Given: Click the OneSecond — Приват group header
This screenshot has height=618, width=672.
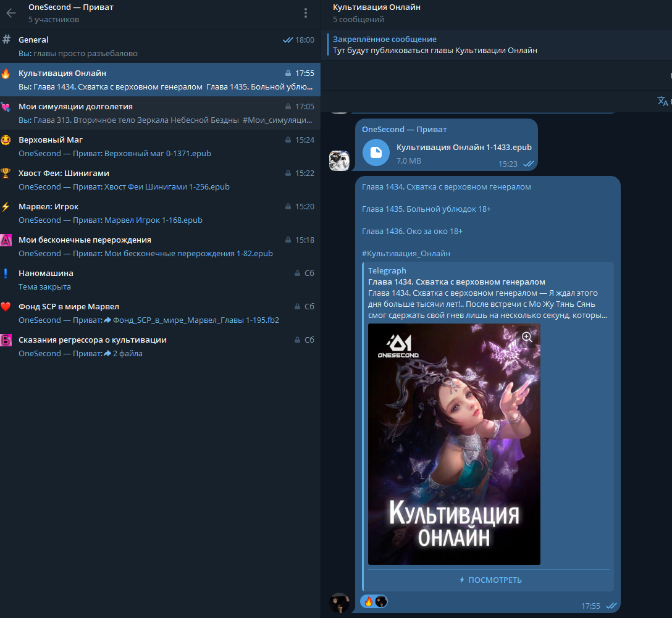Looking at the screenshot, I should click(x=70, y=7).
